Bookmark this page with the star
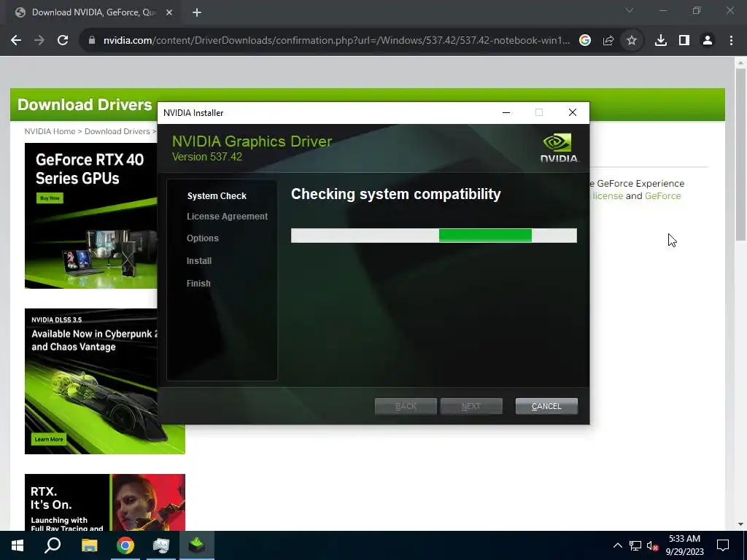This screenshot has width=747, height=560. [632, 41]
